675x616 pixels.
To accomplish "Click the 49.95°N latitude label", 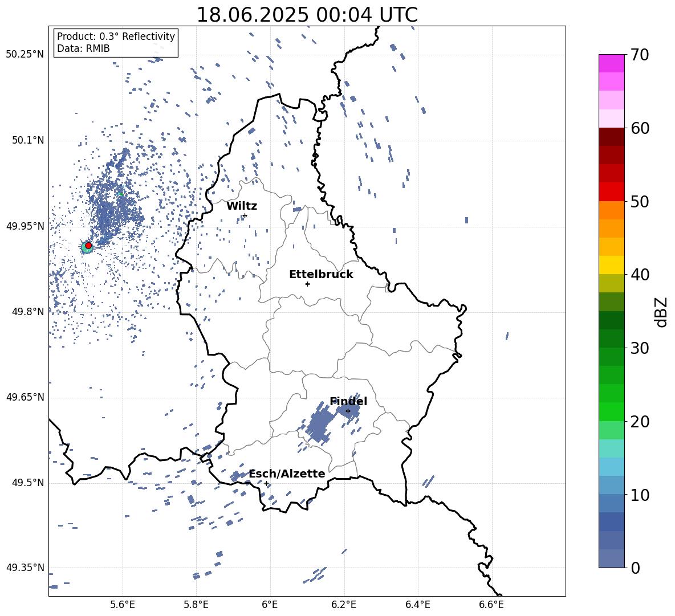I will pos(25,226).
